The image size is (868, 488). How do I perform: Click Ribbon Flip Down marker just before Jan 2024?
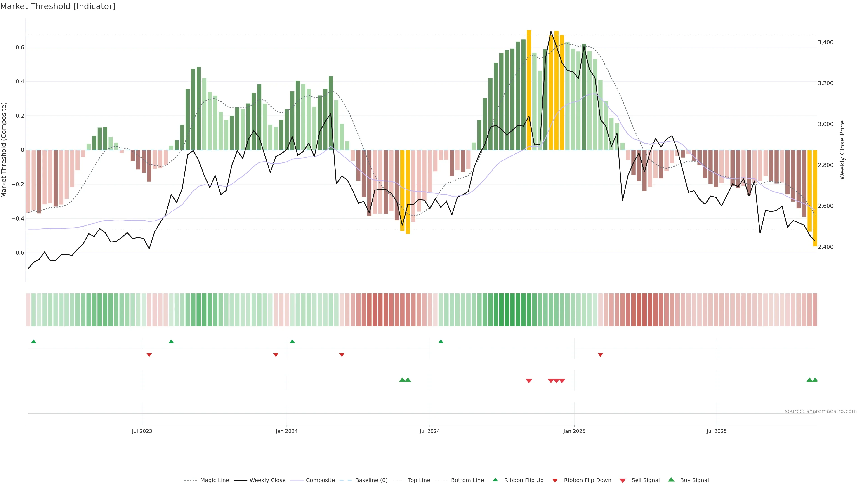tap(276, 355)
